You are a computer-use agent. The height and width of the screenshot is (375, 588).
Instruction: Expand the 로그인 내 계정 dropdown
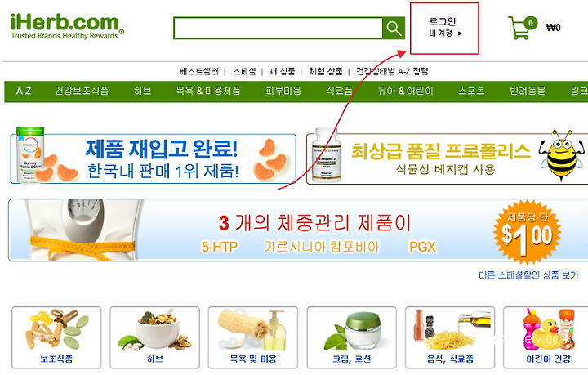(x=444, y=28)
